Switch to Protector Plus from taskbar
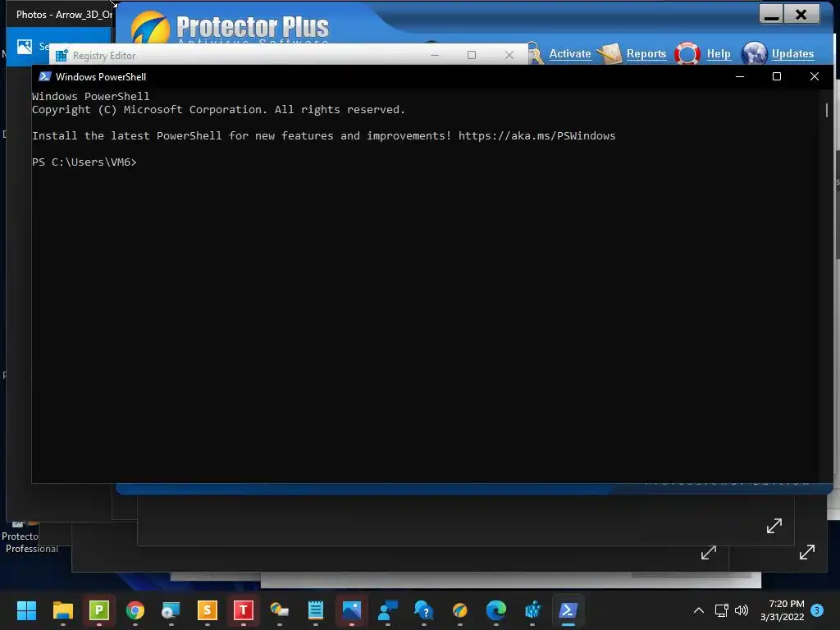This screenshot has height=630, width=840. [459, 610]
